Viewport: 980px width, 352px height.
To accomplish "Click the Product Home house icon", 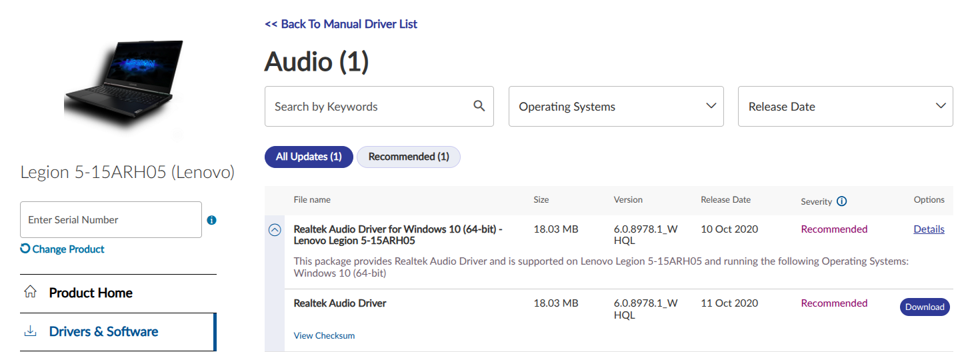I will click(x=29, y=292).
